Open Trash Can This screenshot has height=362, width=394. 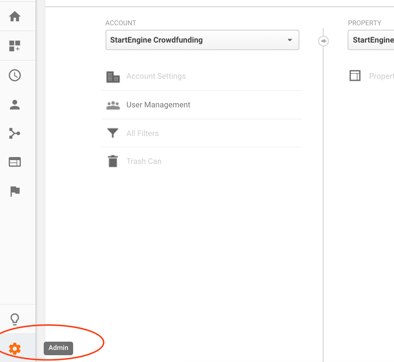point(144,161)
